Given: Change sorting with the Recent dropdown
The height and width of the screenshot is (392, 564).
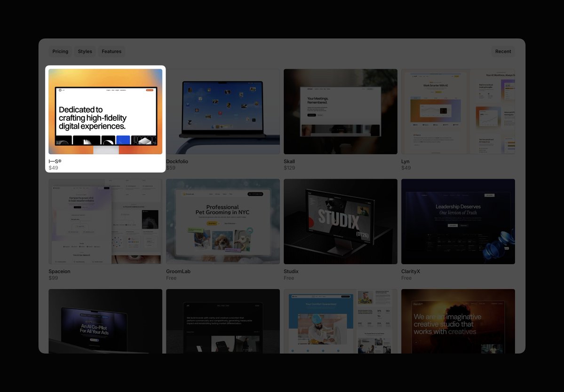Looking at the screenshot, I should [503, 51].
